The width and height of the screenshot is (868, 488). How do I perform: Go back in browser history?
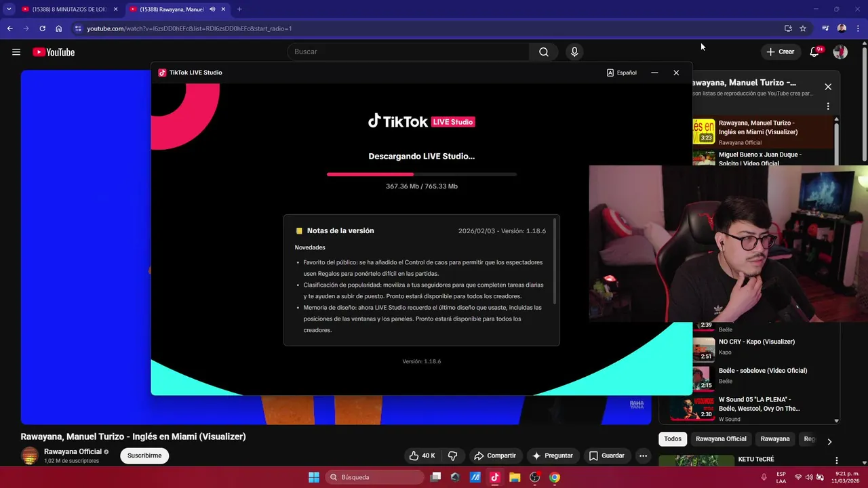coord(9,28)
